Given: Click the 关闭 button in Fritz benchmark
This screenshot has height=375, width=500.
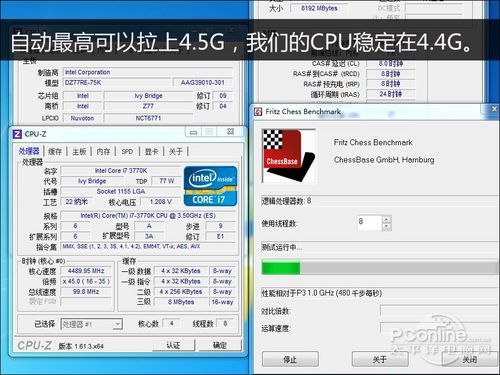Looking at the screenshot, I should 469,359.
